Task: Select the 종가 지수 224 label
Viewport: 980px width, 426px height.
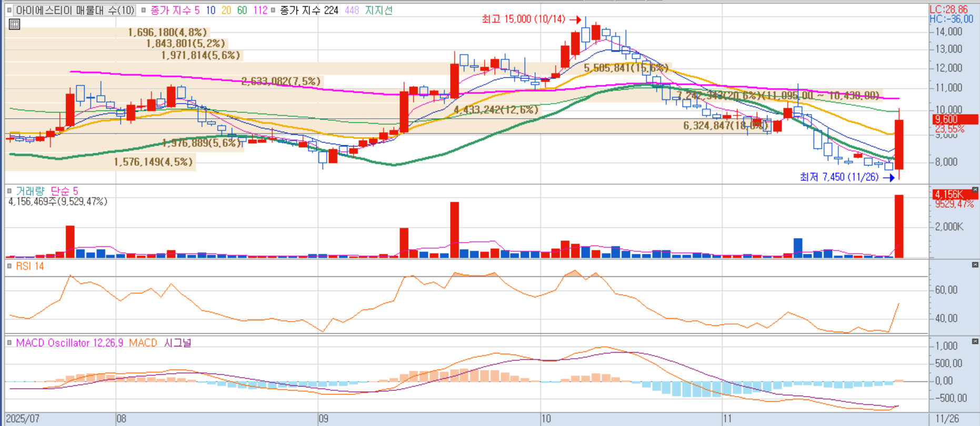Action: click(309, 10)
